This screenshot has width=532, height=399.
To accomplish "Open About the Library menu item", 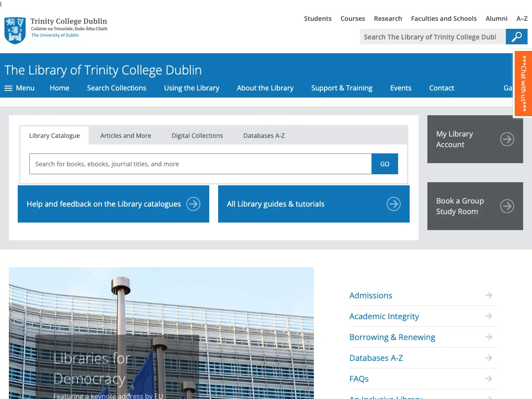I will [x=265, y=88].
